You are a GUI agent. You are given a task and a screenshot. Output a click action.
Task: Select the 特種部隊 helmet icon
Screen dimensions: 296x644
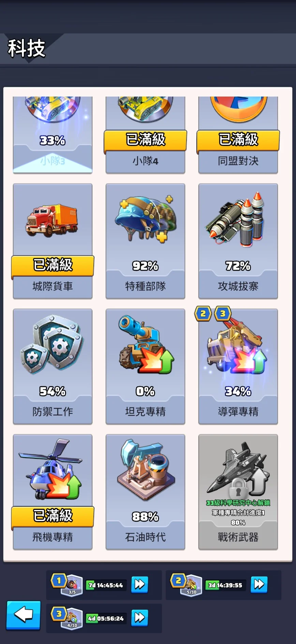[146, 219]
